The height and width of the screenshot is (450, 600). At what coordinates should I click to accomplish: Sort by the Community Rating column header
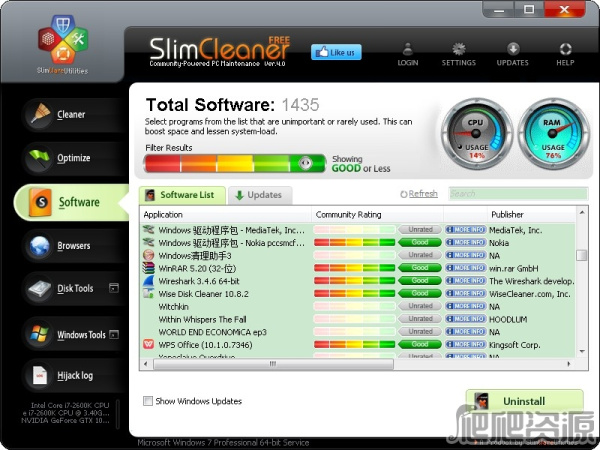coord(349,214)
